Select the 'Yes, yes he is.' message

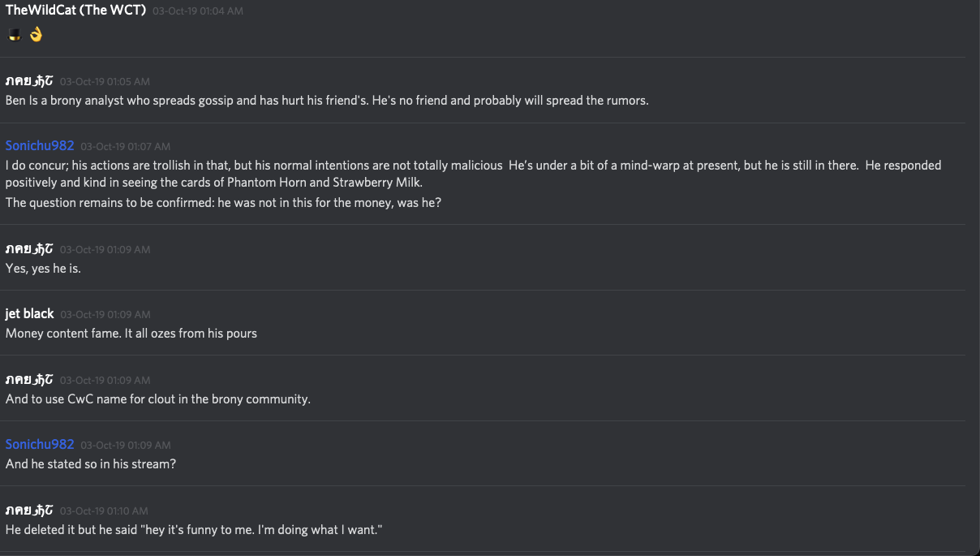pyautogui.click(x=43, y=268)
